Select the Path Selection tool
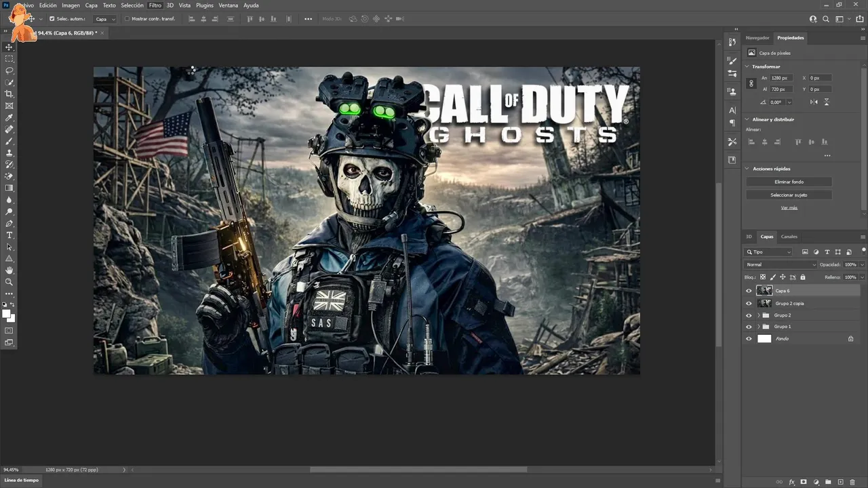The height and width of the screenshot is (488, 868). coord(9,247)
